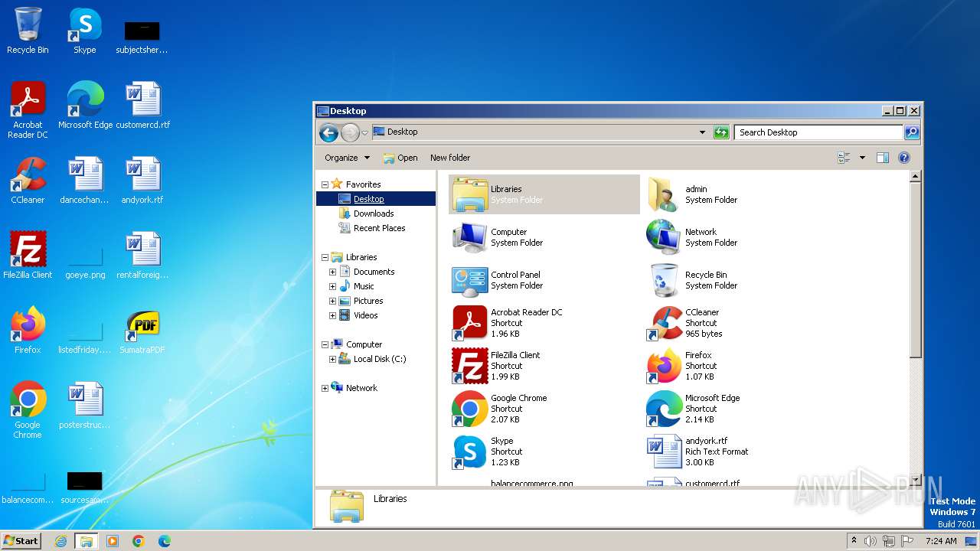Select SumatraPDF desktop icon
This screenshot has height=551, width=980.
[142, 331]
